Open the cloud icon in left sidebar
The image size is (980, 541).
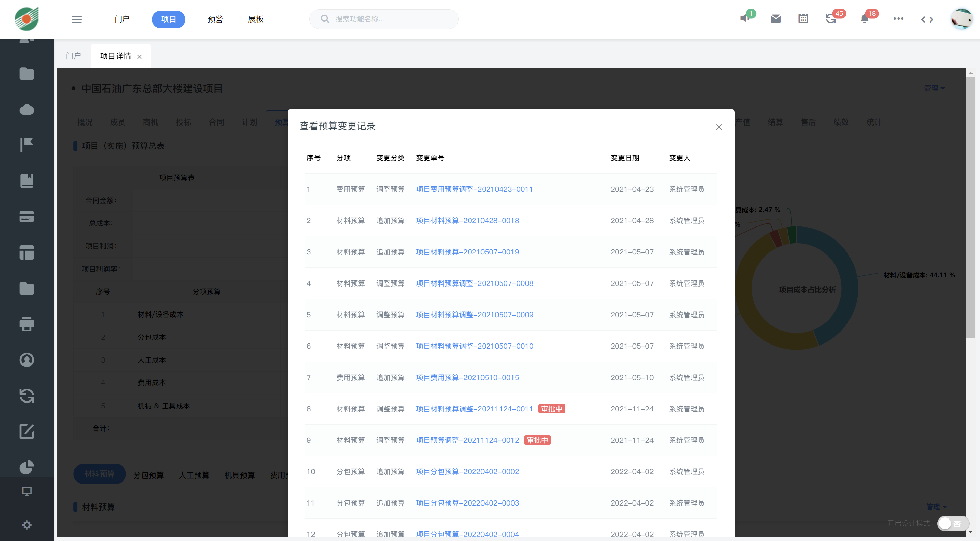[x=27, y=109]
